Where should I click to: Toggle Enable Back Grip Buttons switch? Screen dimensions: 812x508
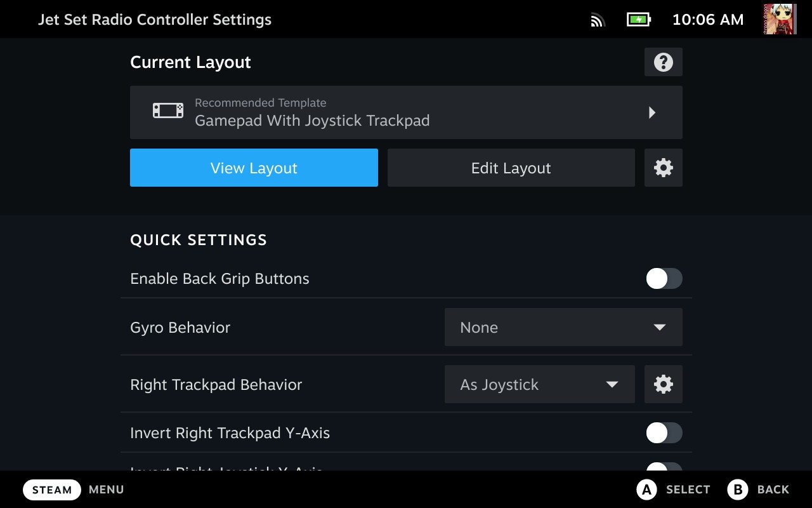[x=664, y=278]
